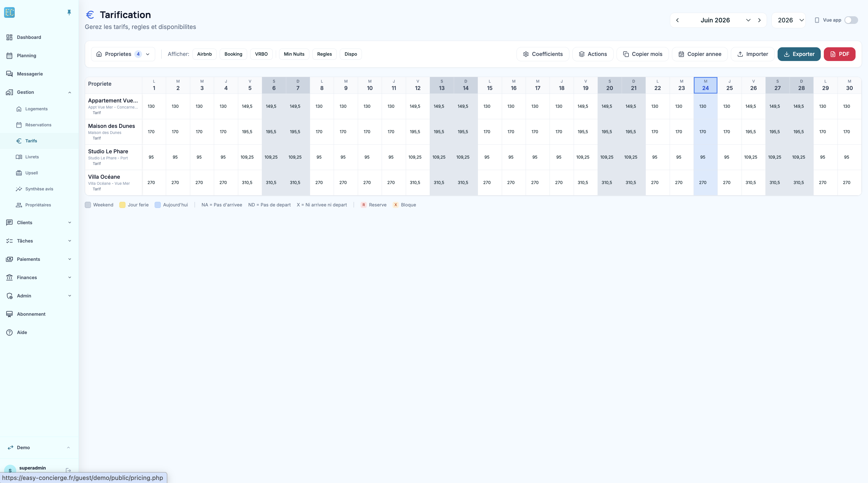Click the Dashboard grid icon
868x483 pixels.
tap(9, 37)
